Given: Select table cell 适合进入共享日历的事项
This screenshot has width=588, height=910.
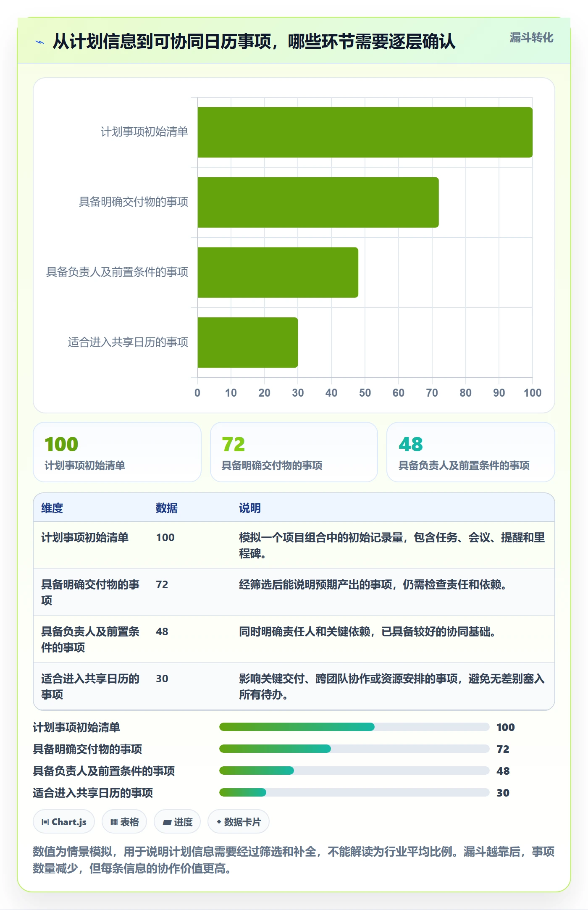Looking at the screenshot, I should 91,686.
